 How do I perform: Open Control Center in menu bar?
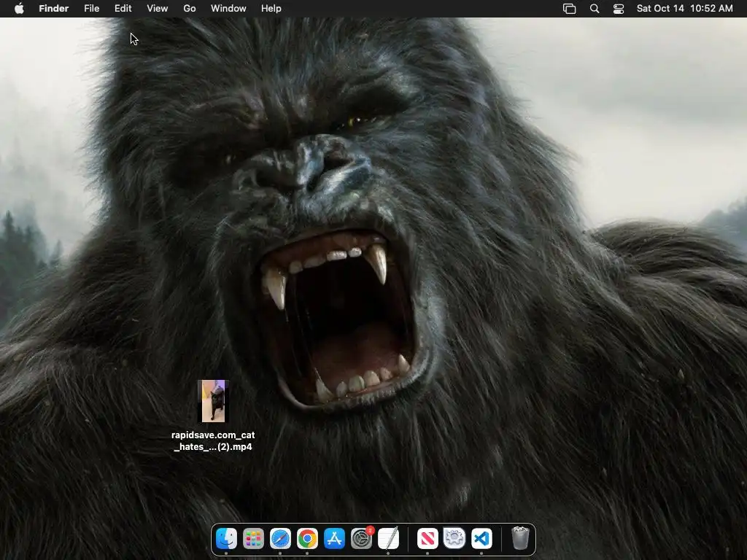(x=619, y=9)
